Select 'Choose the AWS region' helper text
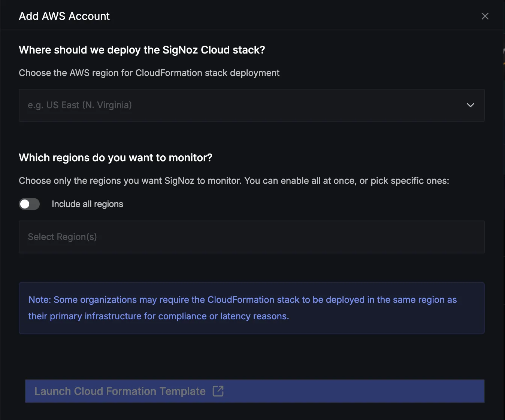The image size is (505, 420). point(149,73)
